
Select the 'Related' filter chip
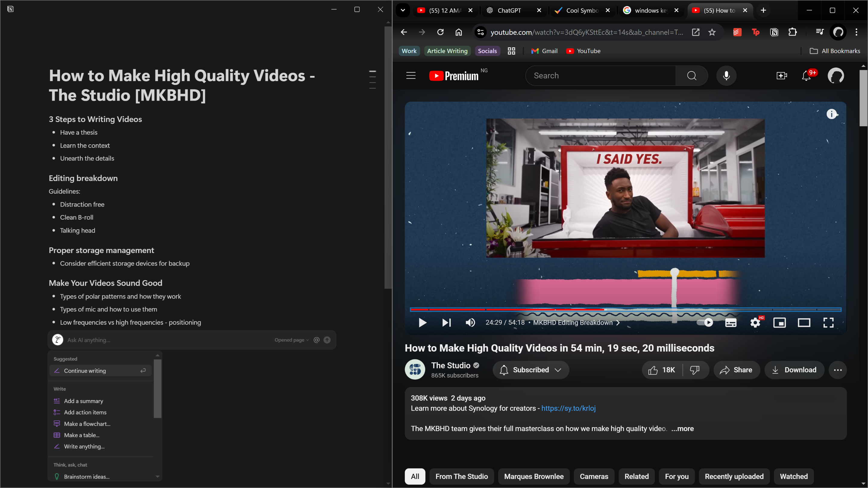tap(637, 477)
